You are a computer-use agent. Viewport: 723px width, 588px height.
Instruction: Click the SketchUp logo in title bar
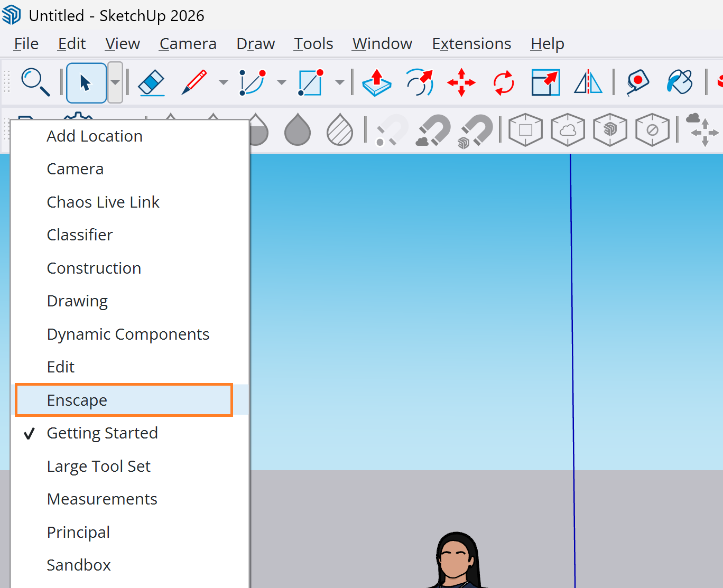[12, 15]
